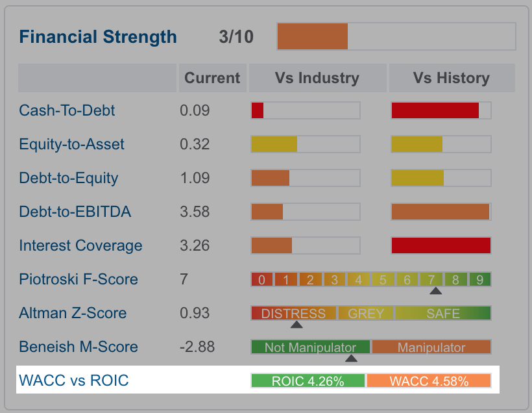This screenshot has height=413, width=532.
Task: Open the Beneish M-Score link
Action: tap(79, 347)
